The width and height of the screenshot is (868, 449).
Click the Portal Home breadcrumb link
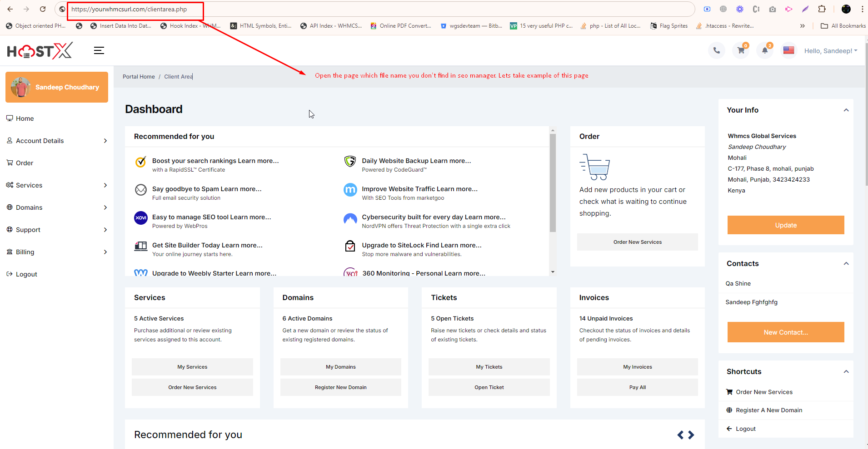click(x=139, y=77)
